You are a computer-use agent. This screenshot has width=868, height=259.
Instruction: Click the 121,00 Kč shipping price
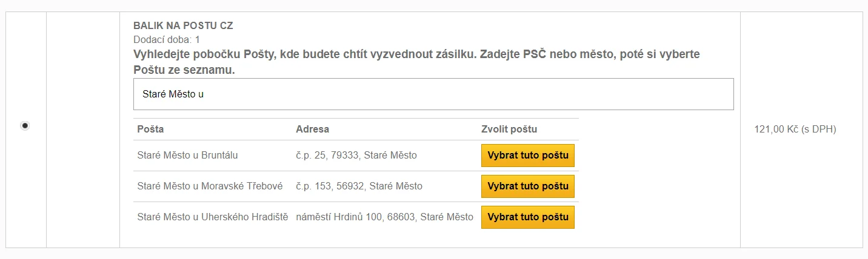point(795,129)
